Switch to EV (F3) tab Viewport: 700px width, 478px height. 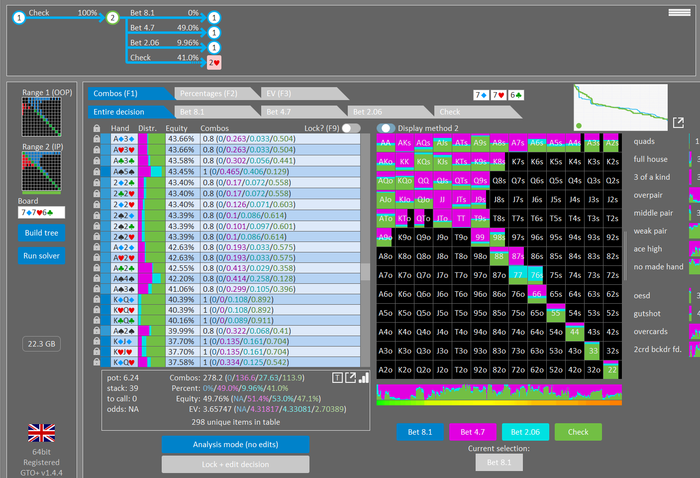[303, 94]
